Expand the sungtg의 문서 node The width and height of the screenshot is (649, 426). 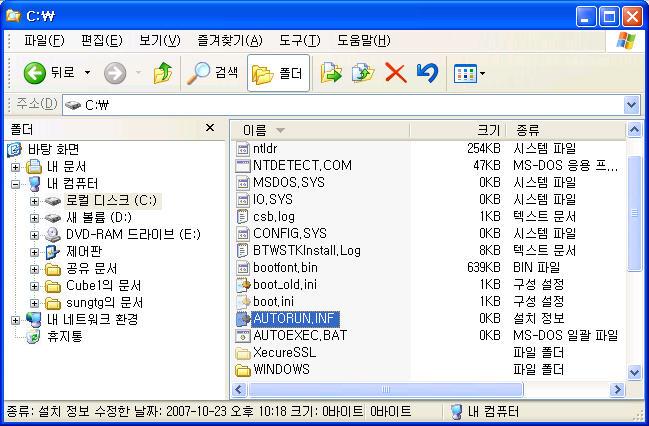click(x=34, y=303)
